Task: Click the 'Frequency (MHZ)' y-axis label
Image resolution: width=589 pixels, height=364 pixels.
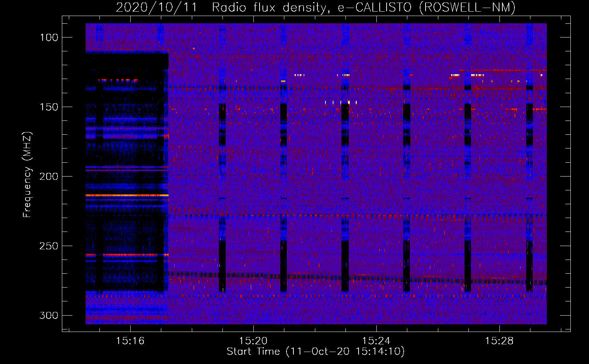Action: 27,174
